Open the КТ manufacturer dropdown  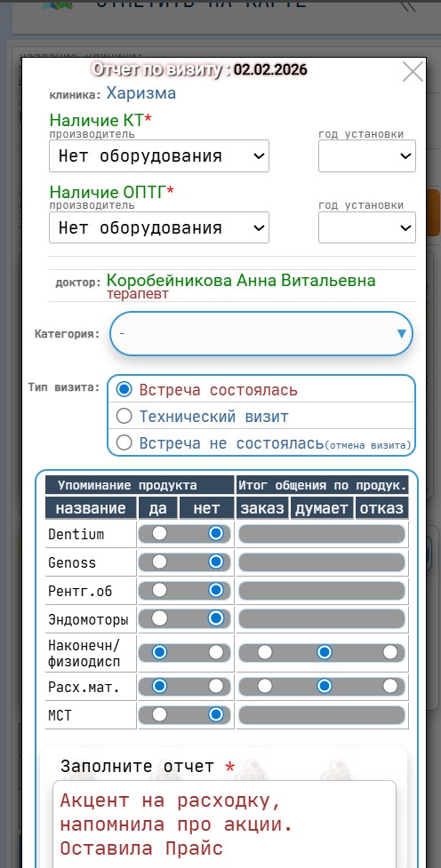159,155
